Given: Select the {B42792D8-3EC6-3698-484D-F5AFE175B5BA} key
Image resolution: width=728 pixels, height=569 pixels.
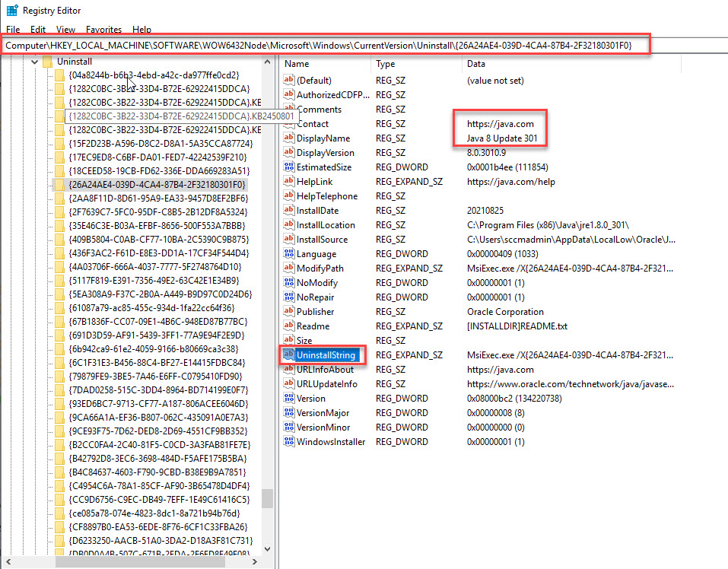Looking at the screenshot, I should click(x=157, y=459).
